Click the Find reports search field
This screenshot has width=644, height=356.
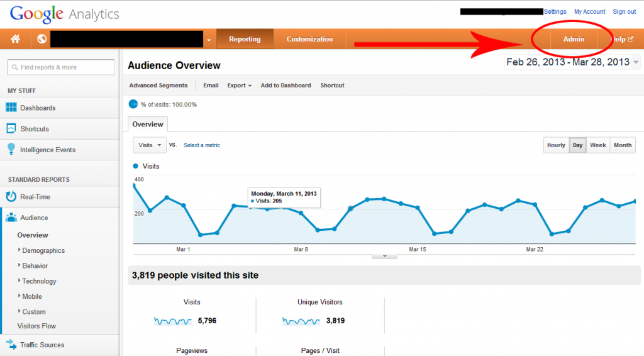point(61,67)
